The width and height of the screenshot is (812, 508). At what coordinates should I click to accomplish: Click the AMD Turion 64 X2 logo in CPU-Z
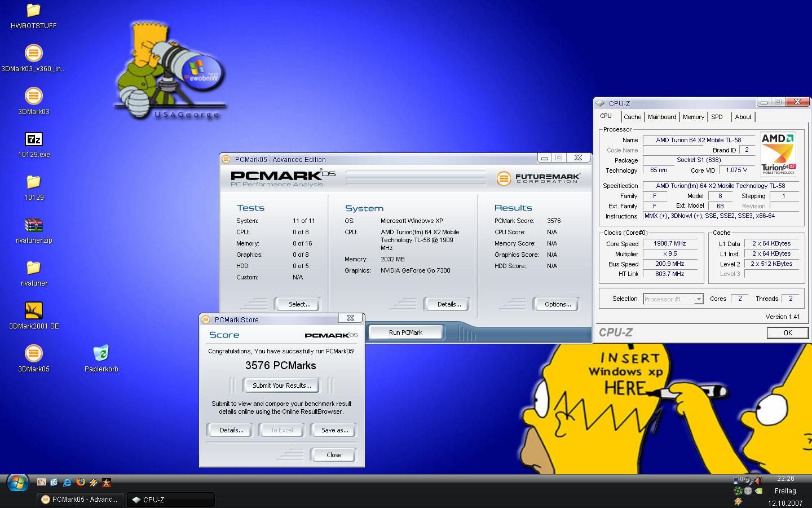click(778, 154)
